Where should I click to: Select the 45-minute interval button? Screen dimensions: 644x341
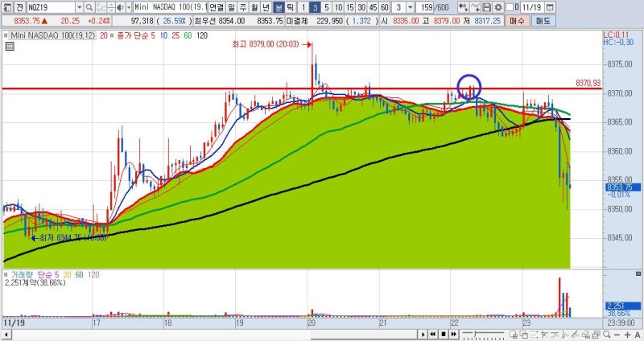point(373,7)
